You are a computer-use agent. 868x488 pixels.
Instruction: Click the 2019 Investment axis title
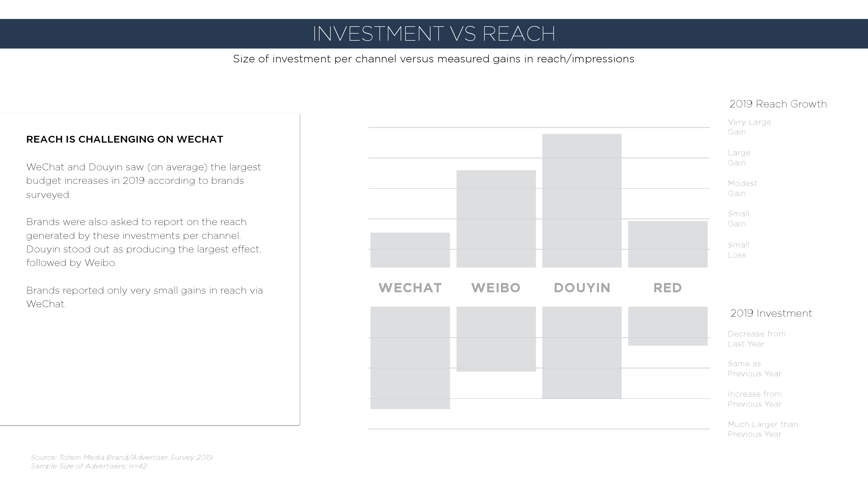tap(771, 314)
